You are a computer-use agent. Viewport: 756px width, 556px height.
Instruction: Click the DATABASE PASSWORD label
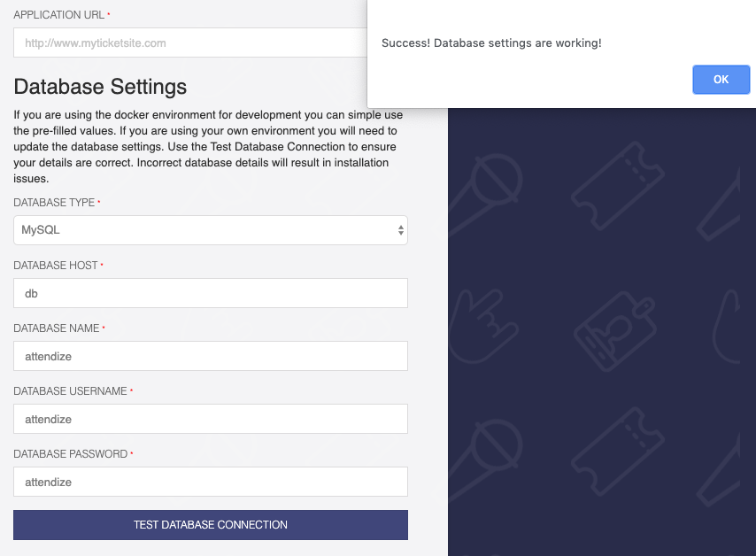pos(70,454)
